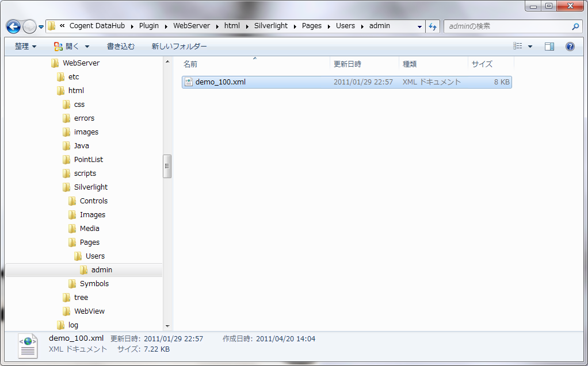Screen dimensions: 588x366
Task: Click the folder icon in the address bar
Action: [52, 26]
